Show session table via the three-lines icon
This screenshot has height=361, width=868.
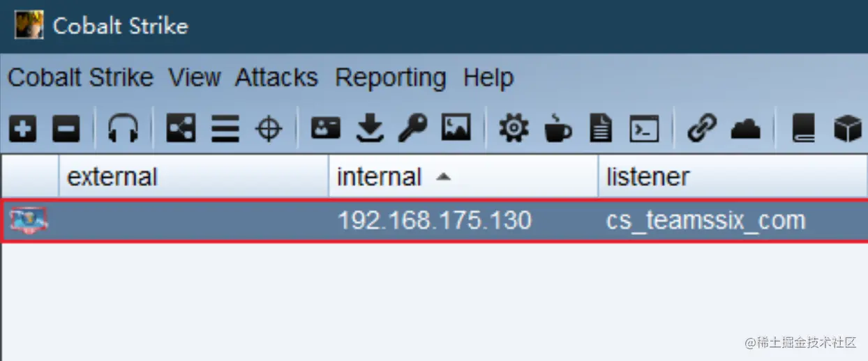pos(225,129)
